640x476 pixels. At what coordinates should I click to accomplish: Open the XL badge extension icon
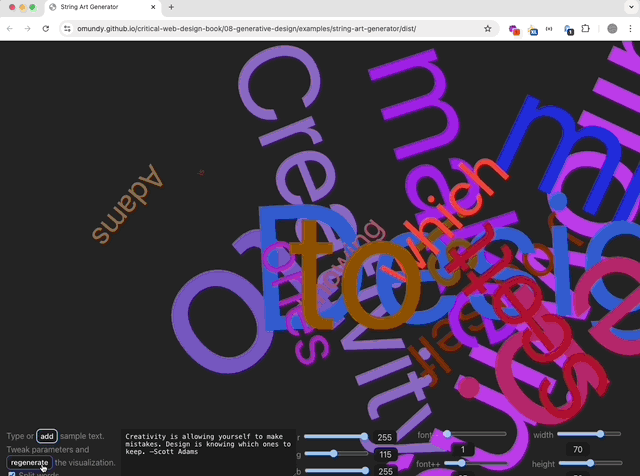click(532, 30)
